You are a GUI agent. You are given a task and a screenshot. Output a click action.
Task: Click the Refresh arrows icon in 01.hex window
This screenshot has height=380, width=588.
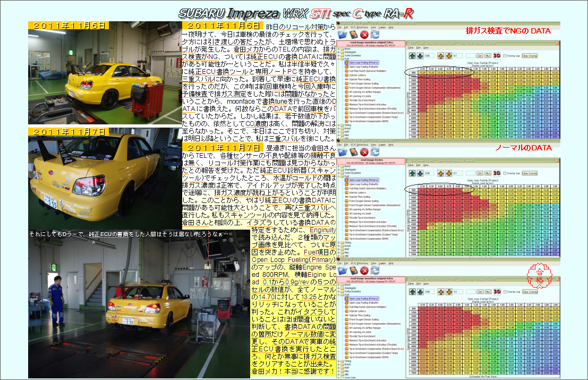point(374,152)
